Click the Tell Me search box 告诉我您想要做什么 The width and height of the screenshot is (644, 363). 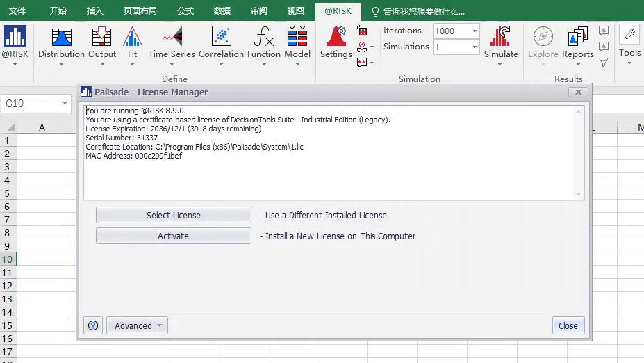click(x=424, y=12)
